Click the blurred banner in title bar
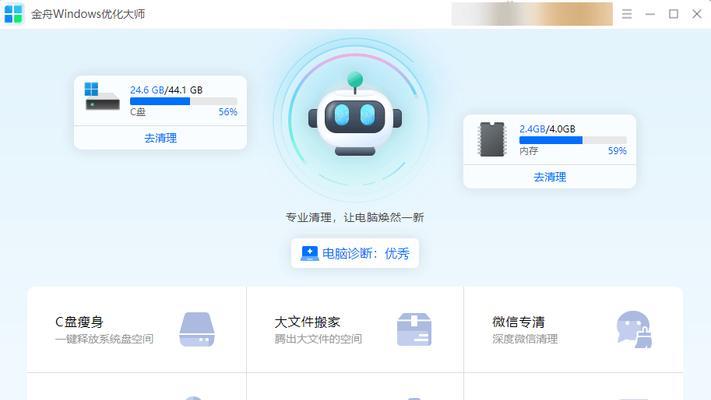711x400 pixels. [x=532, y=14]
